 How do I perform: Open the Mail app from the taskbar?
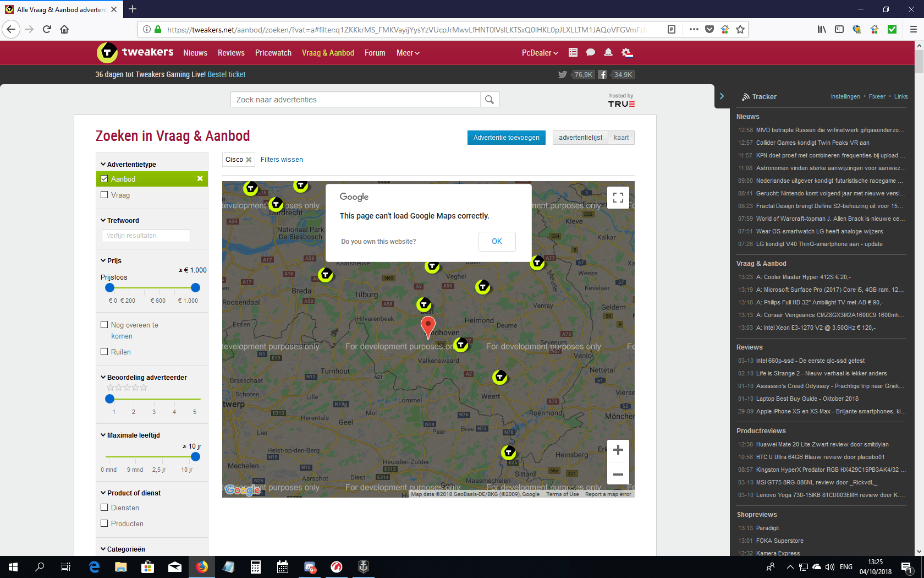[174, 567]
